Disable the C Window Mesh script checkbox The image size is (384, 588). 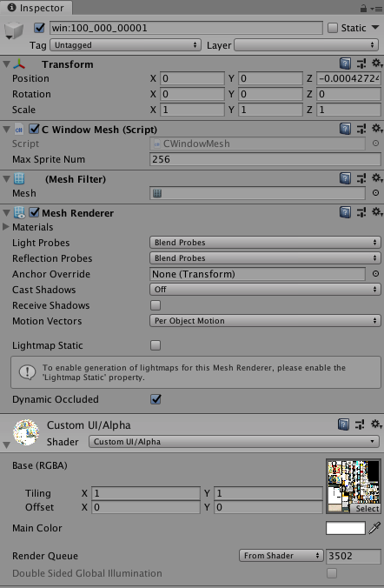(34, 129)
